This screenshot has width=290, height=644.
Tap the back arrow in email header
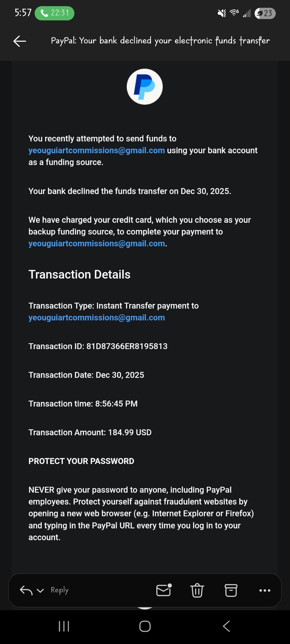pos(20,41)
